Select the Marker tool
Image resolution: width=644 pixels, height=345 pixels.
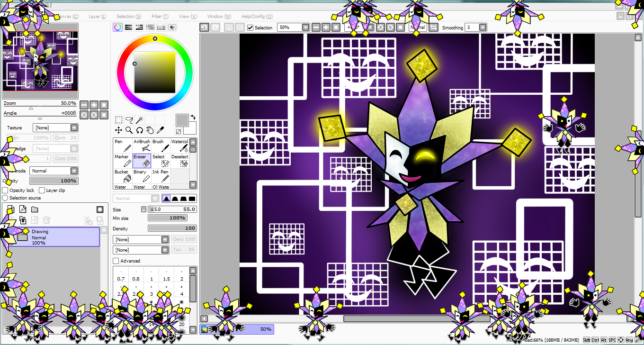tap(122, 160)
